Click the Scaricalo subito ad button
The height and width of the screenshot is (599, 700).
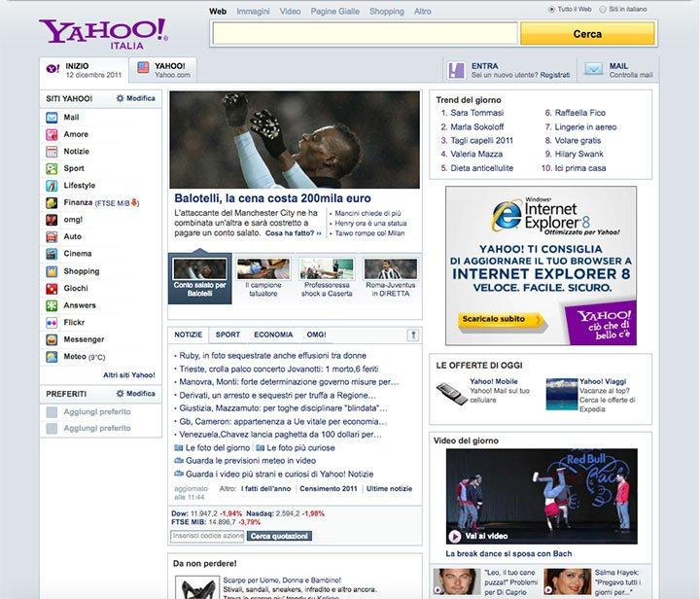(x=500, y=320)
